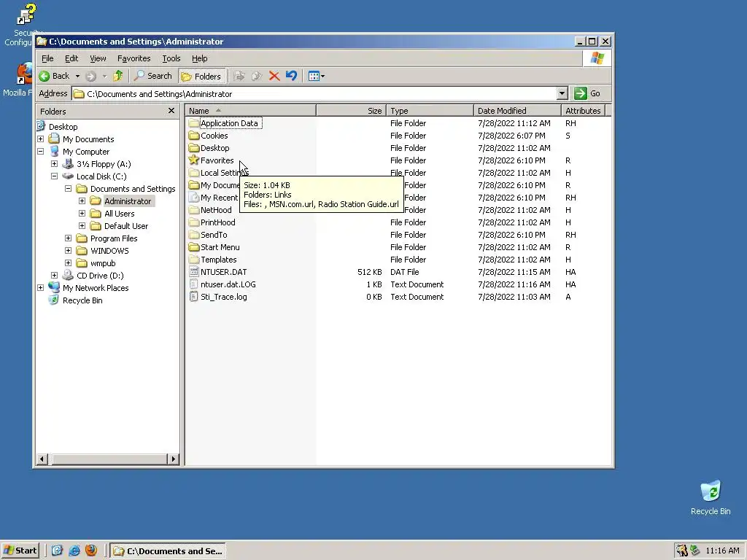Open the Views dropdown button
Viewport: 747px width, 560px height.
[316, 76]
